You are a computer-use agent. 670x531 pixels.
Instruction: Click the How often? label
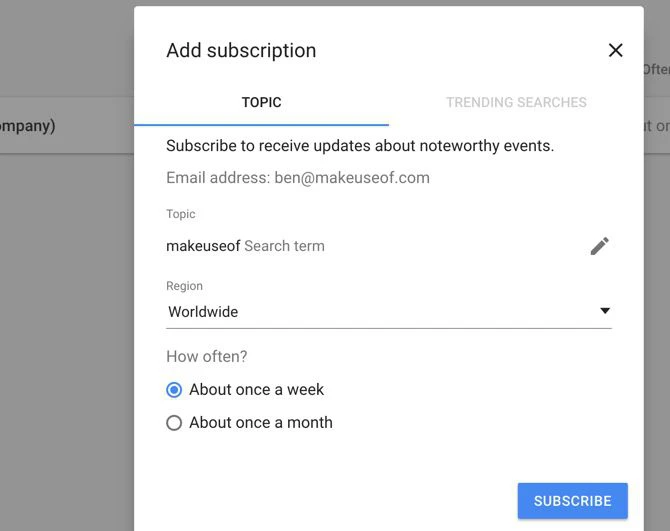(206, 356)
